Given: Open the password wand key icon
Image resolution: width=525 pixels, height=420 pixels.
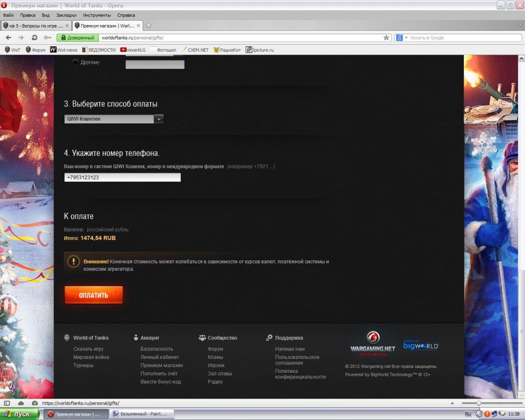Looking at the screenshot, I should click(x=47, y=38).
